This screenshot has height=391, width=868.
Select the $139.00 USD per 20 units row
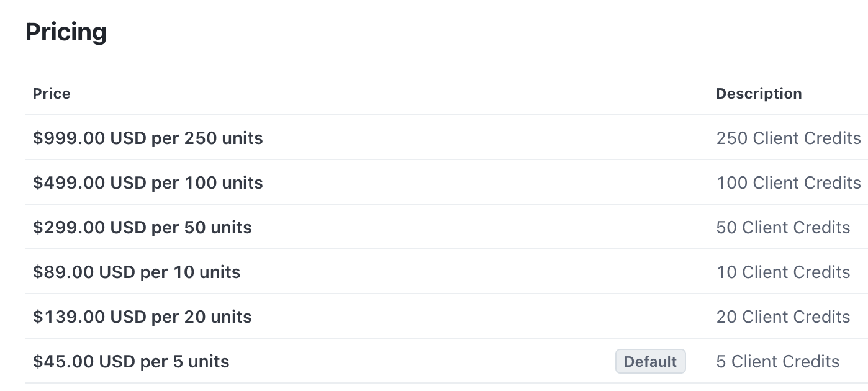click(446, 317)
